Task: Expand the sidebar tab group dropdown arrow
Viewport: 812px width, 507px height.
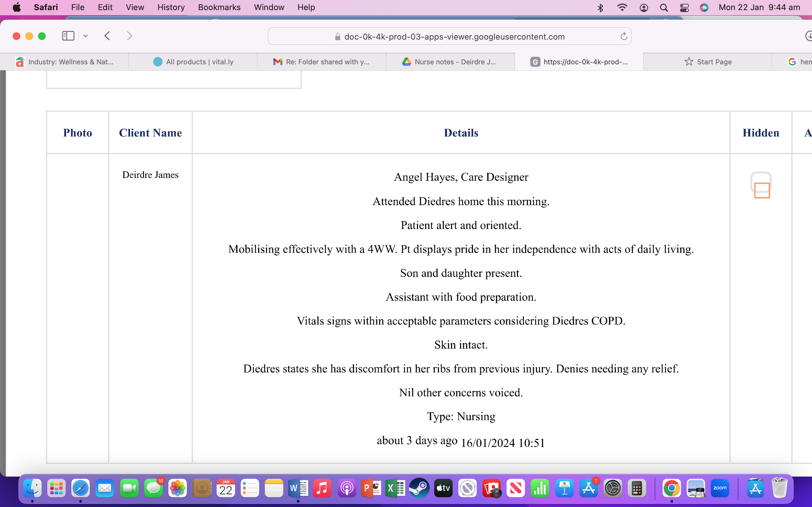Action: [86, 36]
